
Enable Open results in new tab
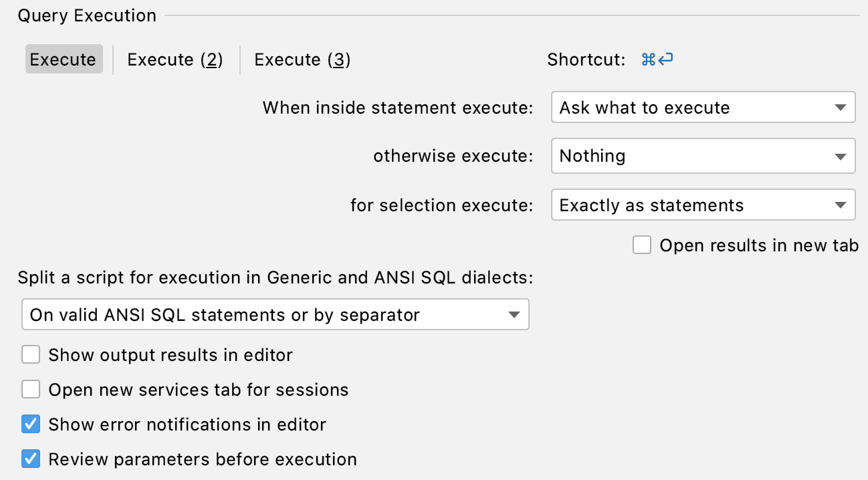click(x=642, y=245)
